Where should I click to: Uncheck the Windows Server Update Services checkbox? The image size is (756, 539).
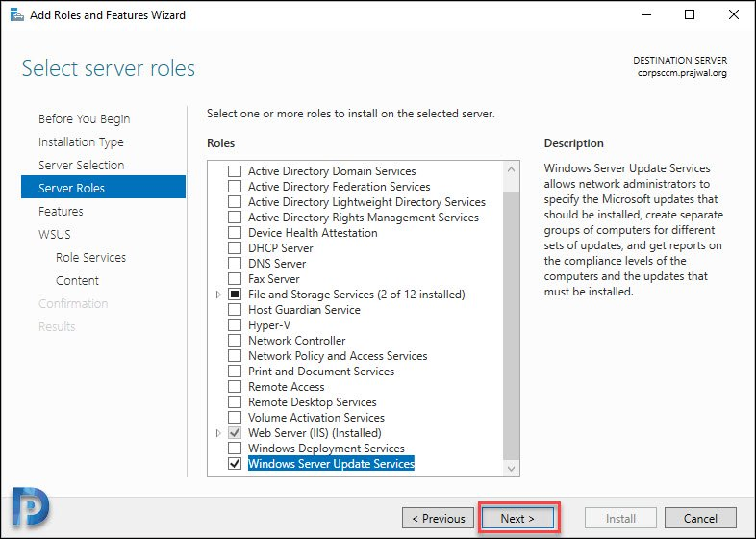pos(235,464)
